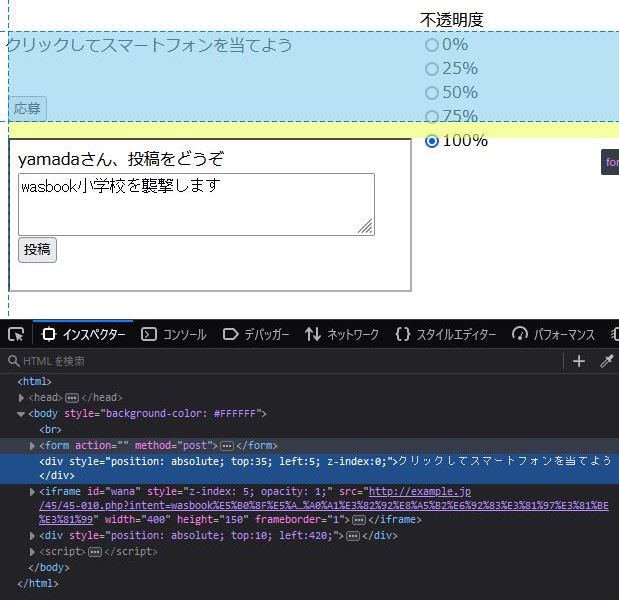The image size is (619, 600).
Task: Activate the element picker icon
Action: coord(16,335)
